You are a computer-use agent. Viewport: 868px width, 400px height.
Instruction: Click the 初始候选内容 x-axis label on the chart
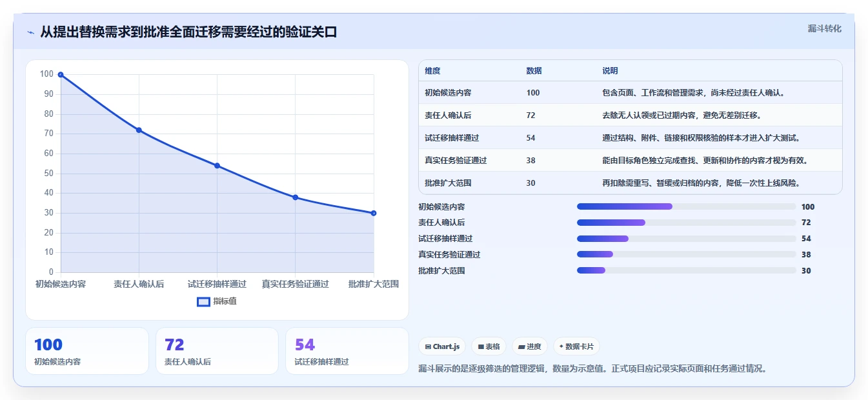[61, 284]
